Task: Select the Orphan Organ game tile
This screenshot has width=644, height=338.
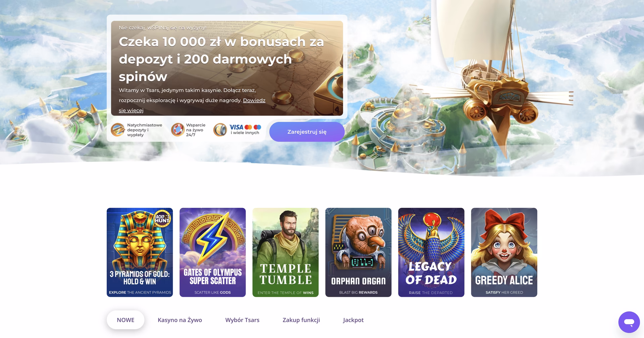Action: [358, 252]
